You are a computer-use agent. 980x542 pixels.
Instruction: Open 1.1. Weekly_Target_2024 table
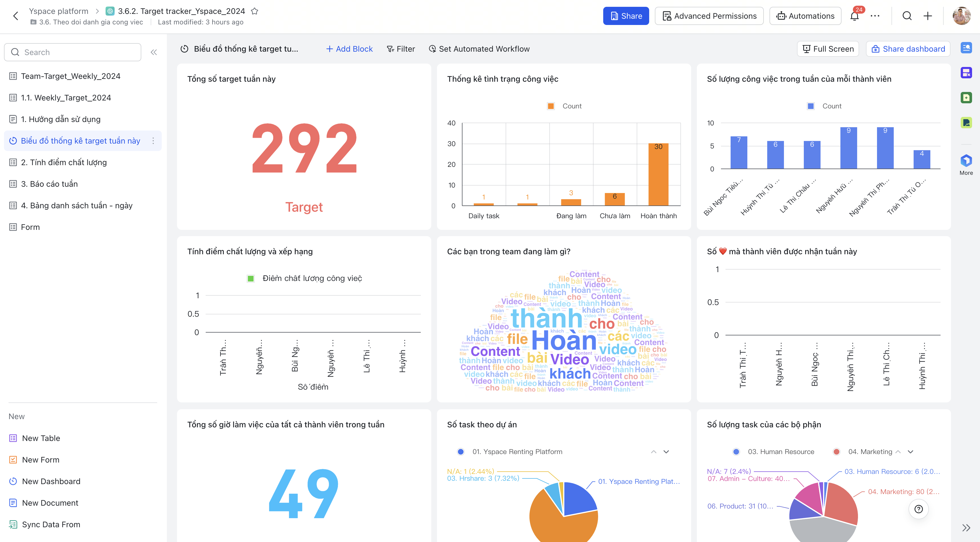click(83, 98)
